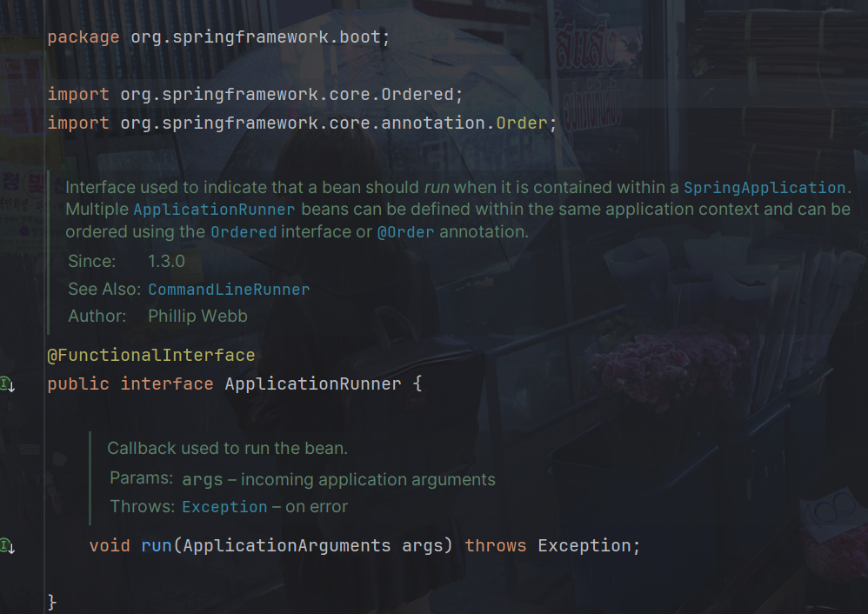Click the interface keyword in the declaration
The height and width of the screenshot is (614, 868).
166,384
